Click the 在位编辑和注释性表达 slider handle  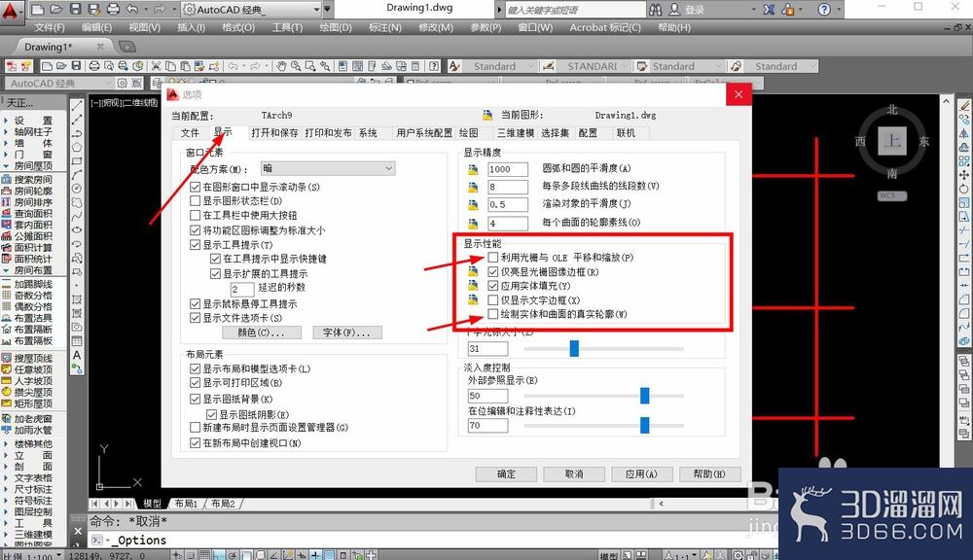tap(645, 425)
